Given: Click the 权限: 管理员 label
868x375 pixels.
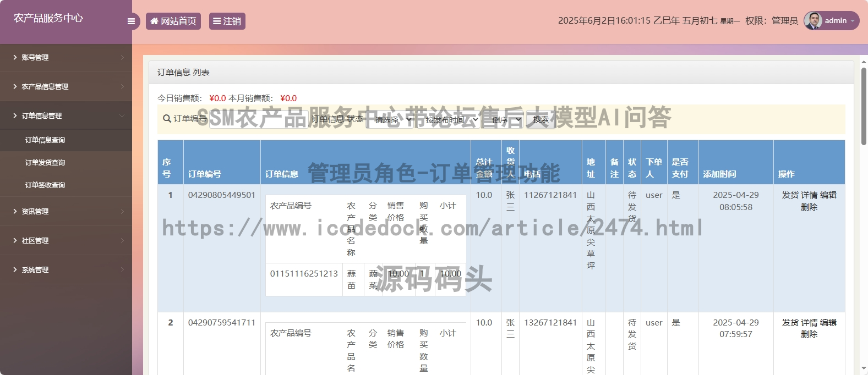Looking at the screenshot, I should coord(772,21).
